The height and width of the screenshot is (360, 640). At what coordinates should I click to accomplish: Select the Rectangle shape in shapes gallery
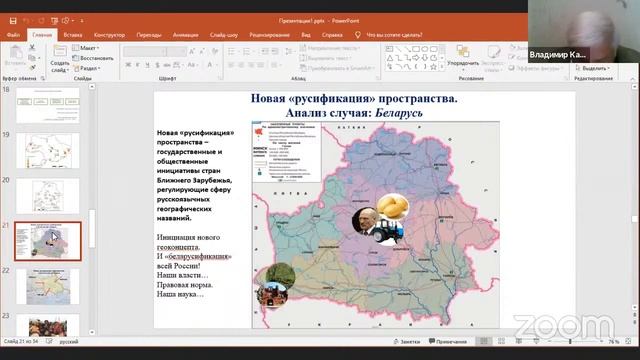click(416, 49)
